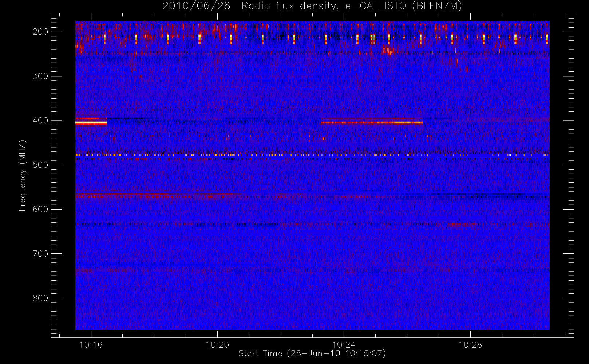Click the 600 frequency tick label
The height and width of the screenshot is (364, 589).
[x=40, y=209]
